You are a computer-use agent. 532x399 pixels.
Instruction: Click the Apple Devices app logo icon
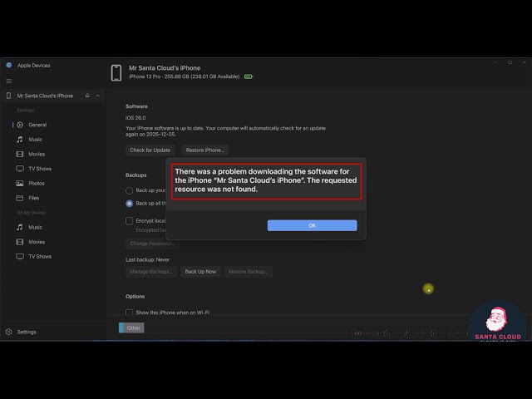[9, 65]
